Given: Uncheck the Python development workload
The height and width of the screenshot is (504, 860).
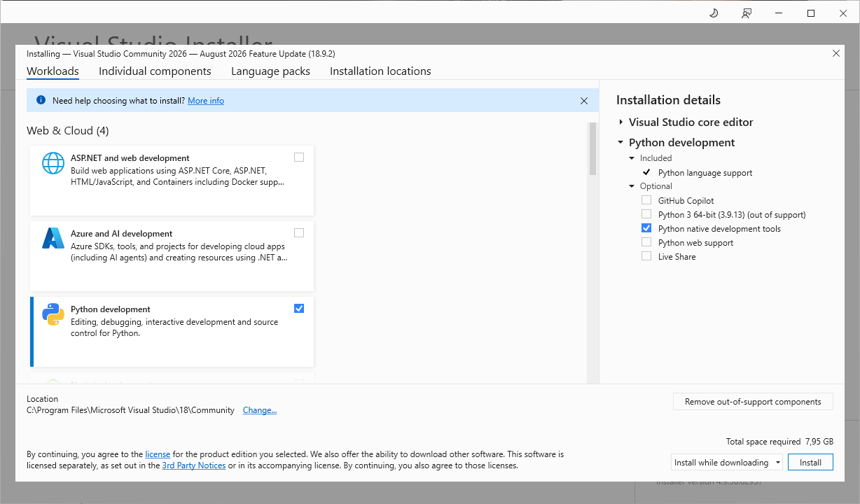Looking at the screenshot, I should (x=299, y=309).
